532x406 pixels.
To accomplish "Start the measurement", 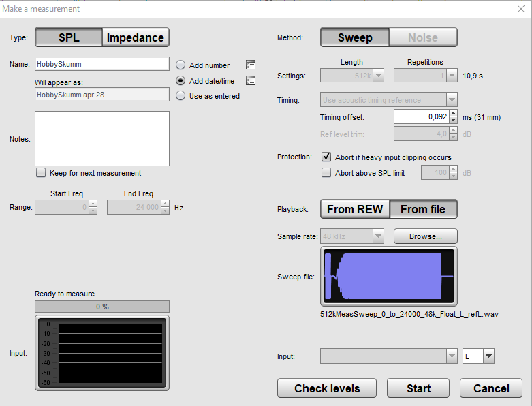I will point(418,388).
